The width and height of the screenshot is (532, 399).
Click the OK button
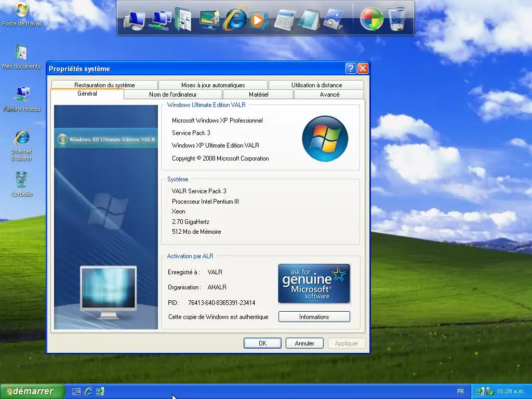click(x=262, y=343)
